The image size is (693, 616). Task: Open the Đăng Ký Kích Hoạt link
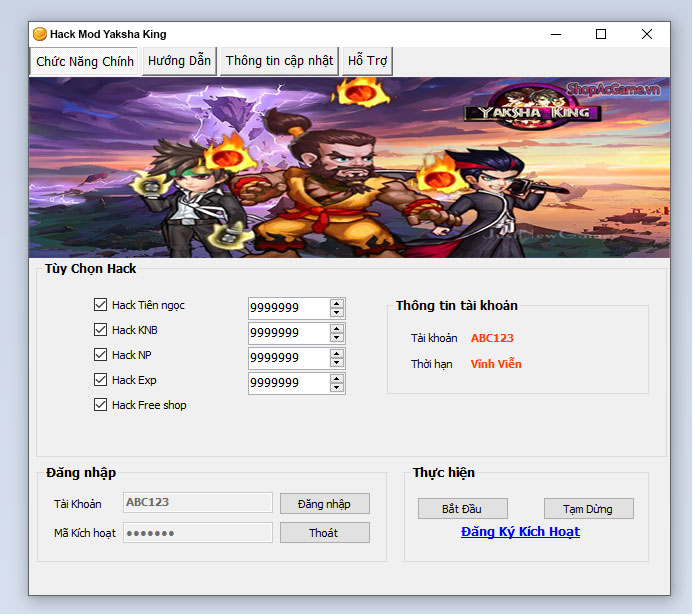(520, 532)
